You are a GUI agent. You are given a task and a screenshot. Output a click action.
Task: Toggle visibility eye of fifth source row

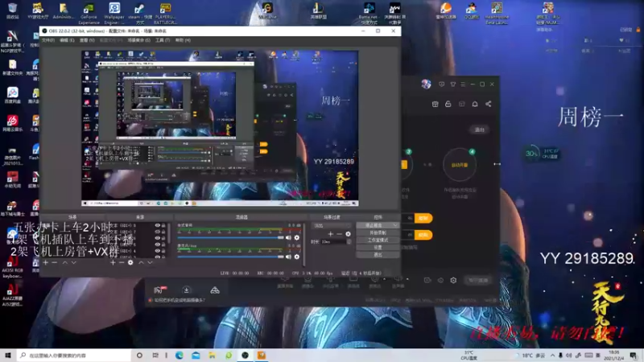[x=157, y=251]
